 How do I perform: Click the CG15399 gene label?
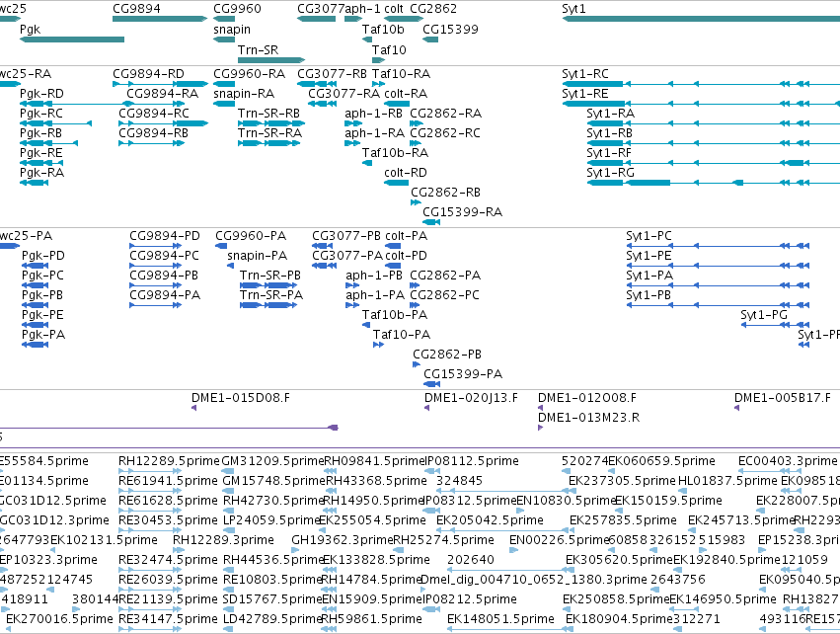[450, 30]
